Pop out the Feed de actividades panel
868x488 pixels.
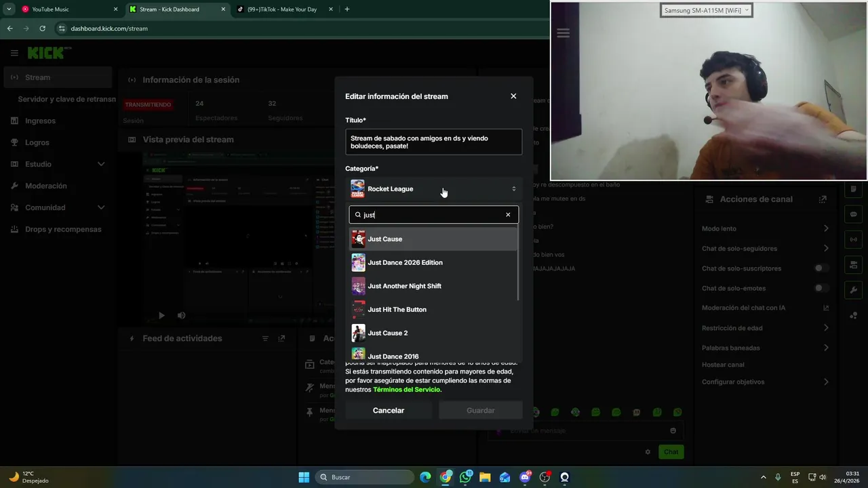pyautogui.click(x=281, y=338)
